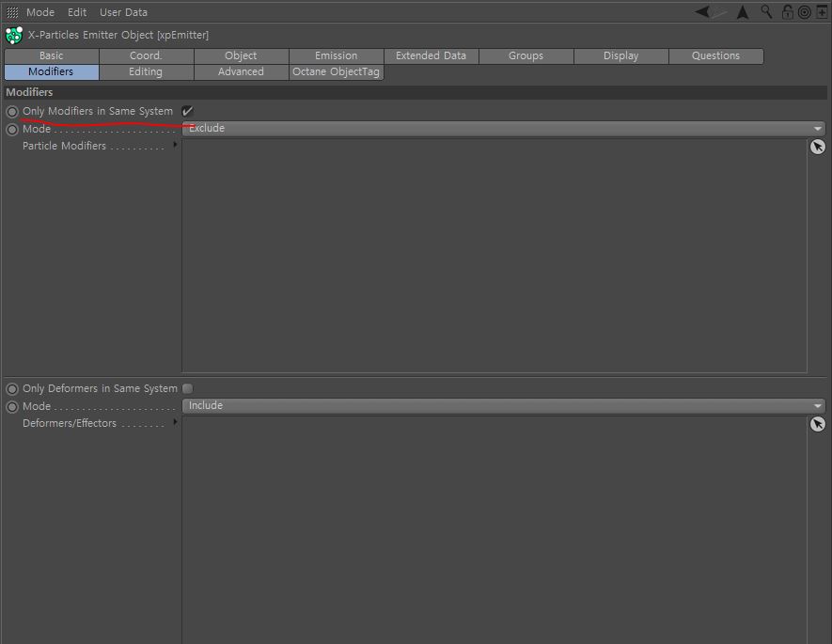The height and width of the screenshot is (644, 832).
Task: Click the Only Modifiers in Same System label
Action: pos(98,111)
